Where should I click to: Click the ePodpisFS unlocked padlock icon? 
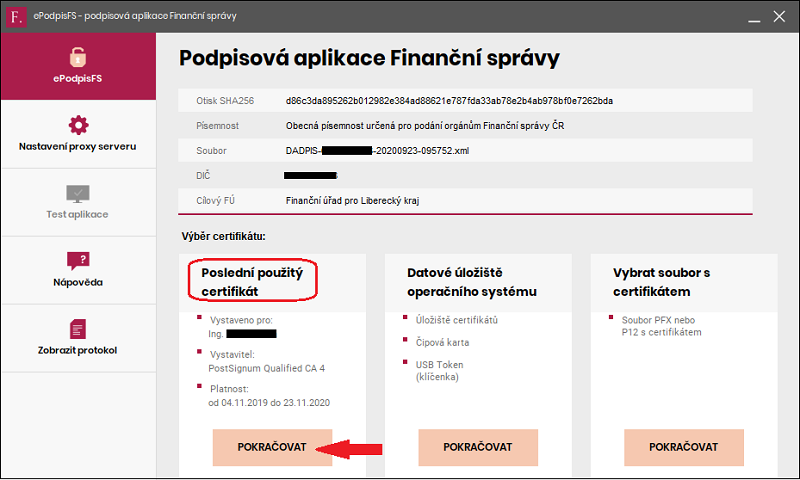click(x=78, y=57)
